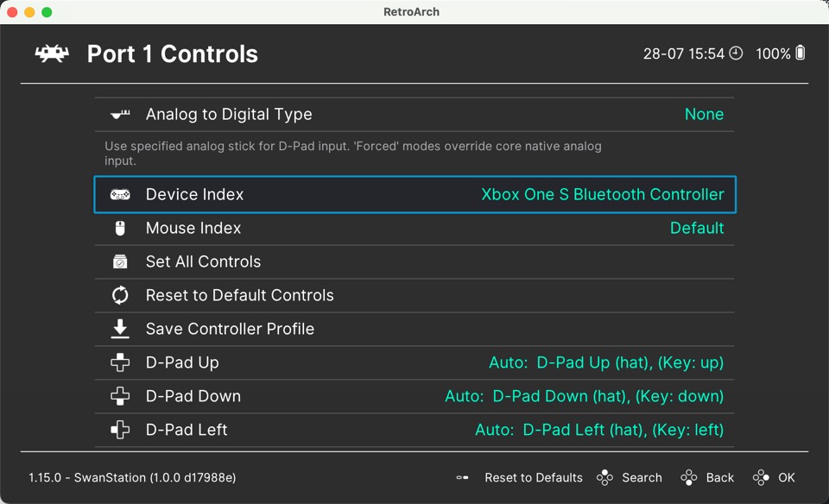
Task: Select the analog stick icon beside Analog to Digital Type
Action: coord(119,113)
